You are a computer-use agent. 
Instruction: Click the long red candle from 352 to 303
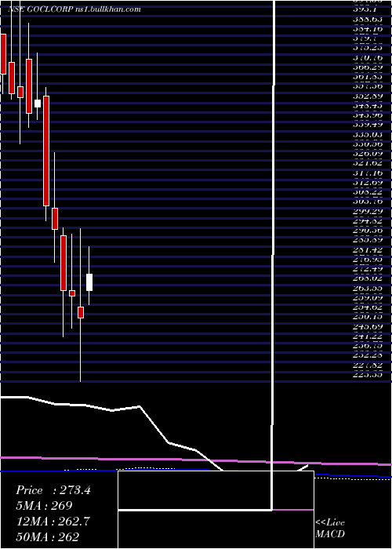45,151
